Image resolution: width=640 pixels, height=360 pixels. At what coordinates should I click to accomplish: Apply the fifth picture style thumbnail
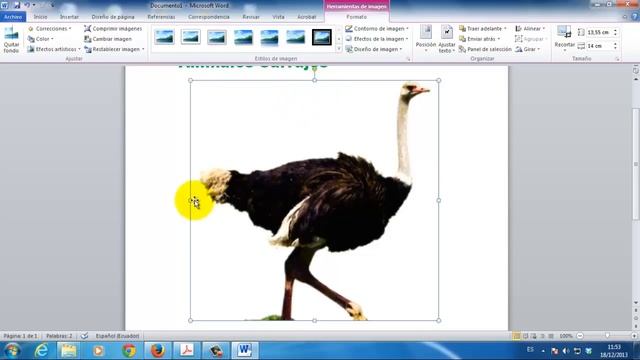click(269, 37)
